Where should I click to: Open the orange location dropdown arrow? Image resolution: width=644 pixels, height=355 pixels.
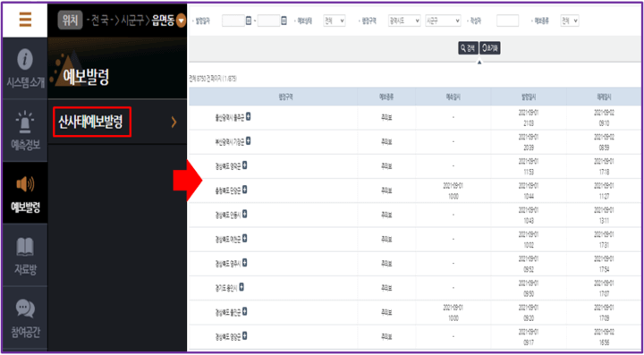[x=181, y=21]
